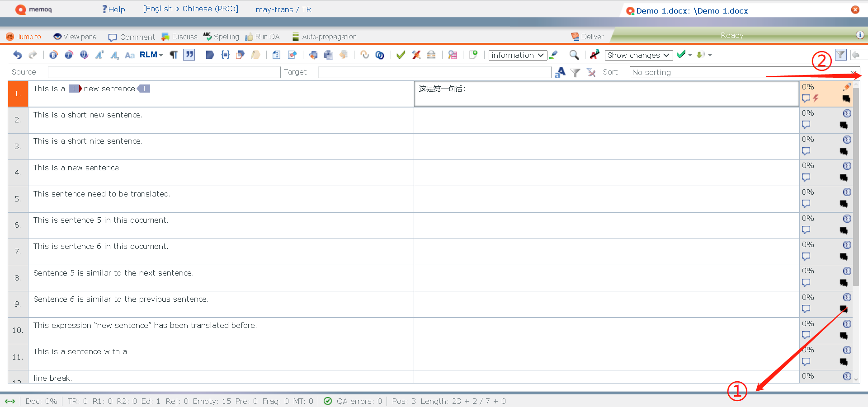Toggle the quotation marks button
868x407 pixels.
click(x=189, y=55)
